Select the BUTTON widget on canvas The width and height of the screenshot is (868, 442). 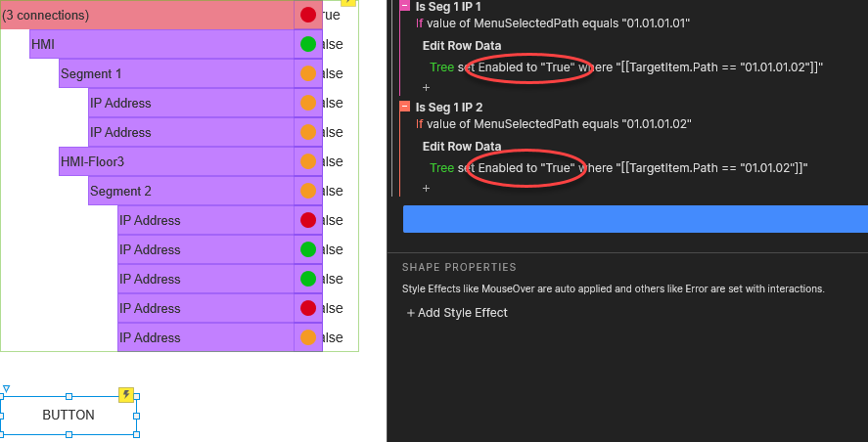tap(69, 415)
